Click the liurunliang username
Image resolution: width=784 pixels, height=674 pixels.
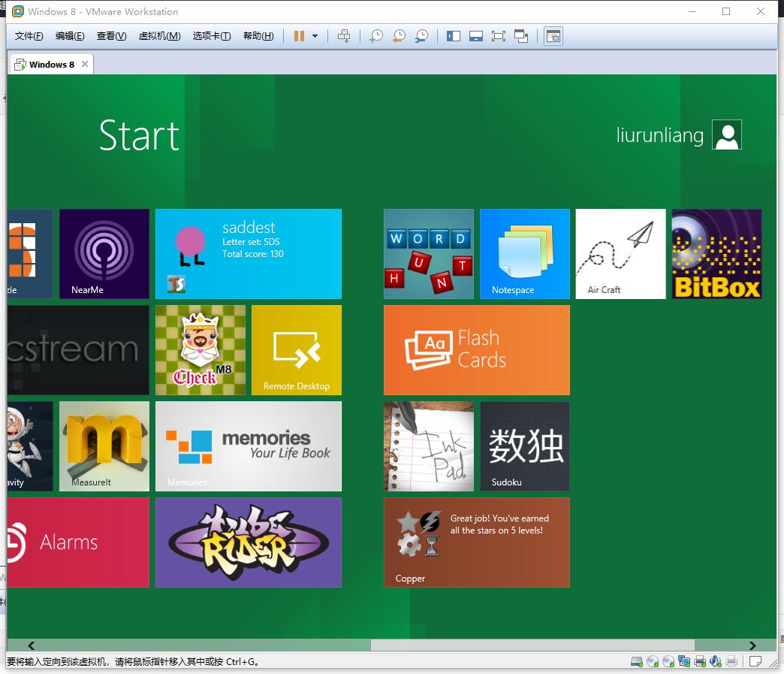point(659,135)
